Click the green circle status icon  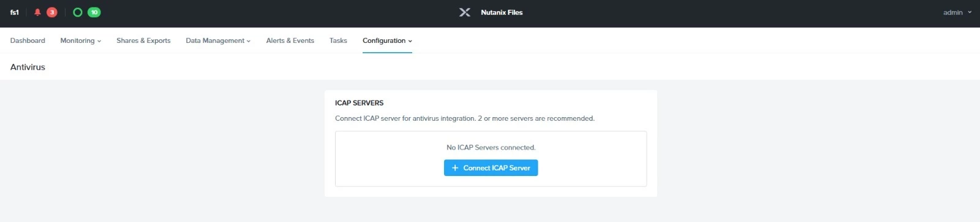pos(78,12)
